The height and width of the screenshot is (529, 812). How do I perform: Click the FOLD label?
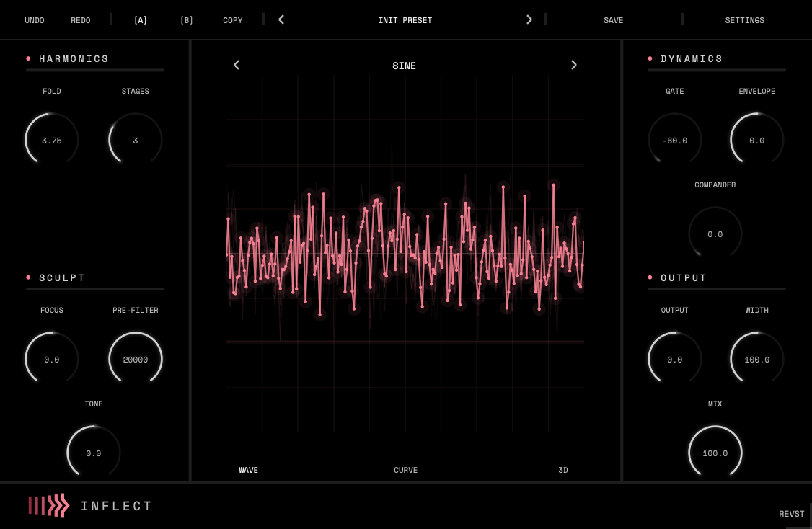click(52, 91)
